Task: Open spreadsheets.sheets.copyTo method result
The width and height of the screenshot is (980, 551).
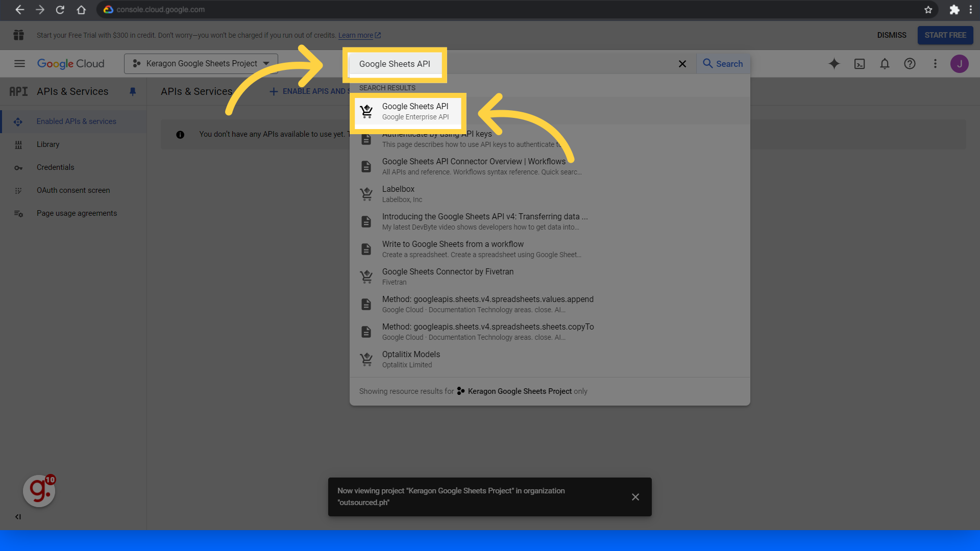Action: 550,332
